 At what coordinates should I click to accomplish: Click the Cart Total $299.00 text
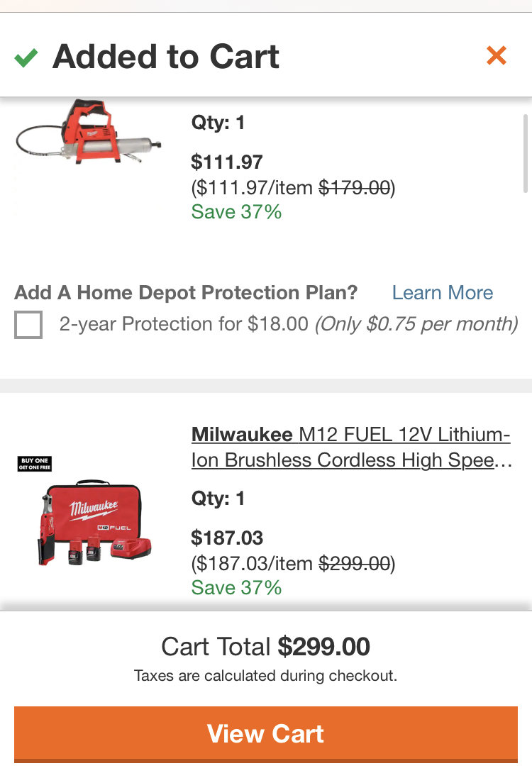tap(266, 647)
